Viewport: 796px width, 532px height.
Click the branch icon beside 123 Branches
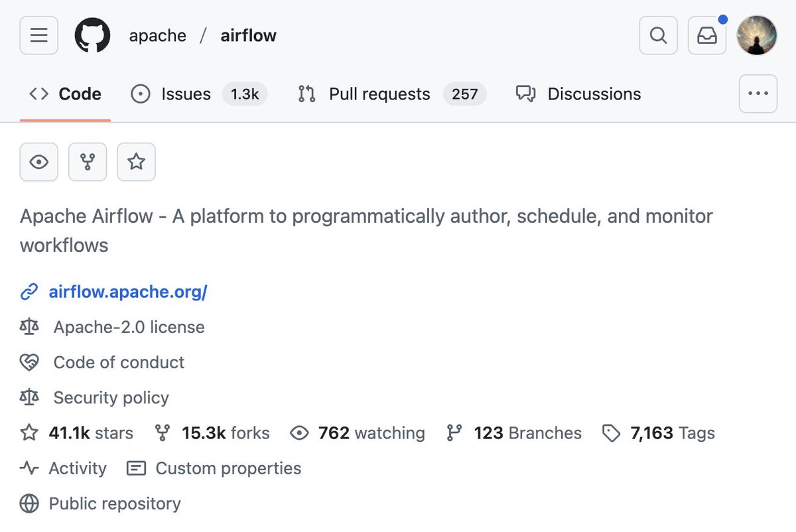tap(454, 433)
